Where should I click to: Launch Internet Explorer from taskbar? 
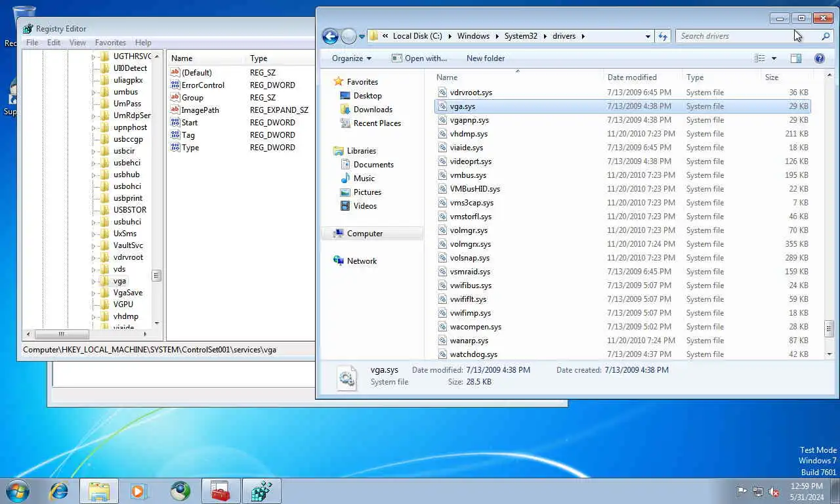pyautogui.click(x=59, y=491)
